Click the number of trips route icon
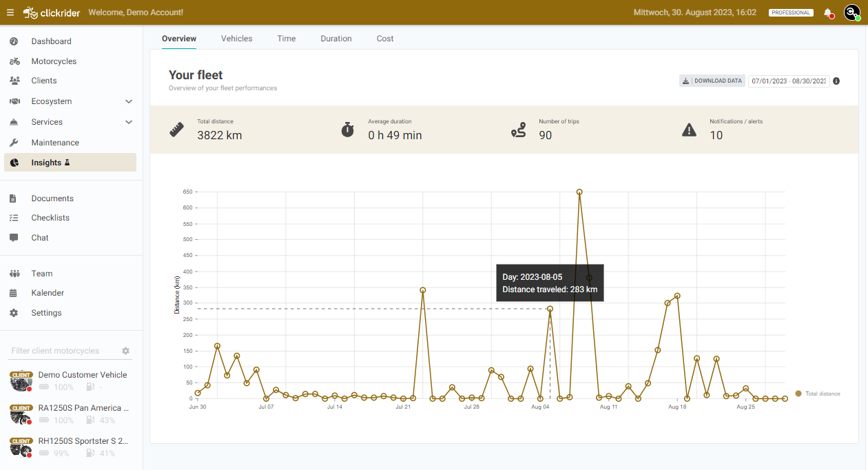Screen dimensions: 868x470 [x=518, y=130]
